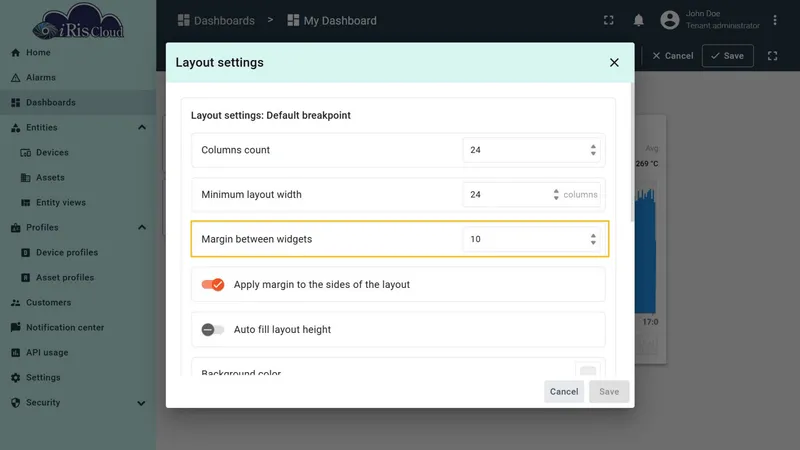Click the Asset profiles icon
This screenshot has height=450, width=800.
tap(26, 278)
